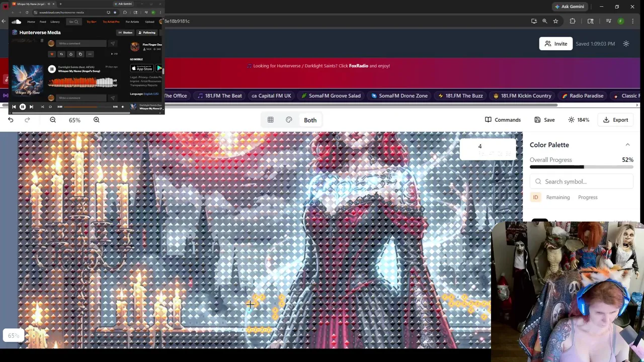This screenshot has height=362, width=644.
Task: Invite collaborators with the Invite button
Action: tap(556, 44)
